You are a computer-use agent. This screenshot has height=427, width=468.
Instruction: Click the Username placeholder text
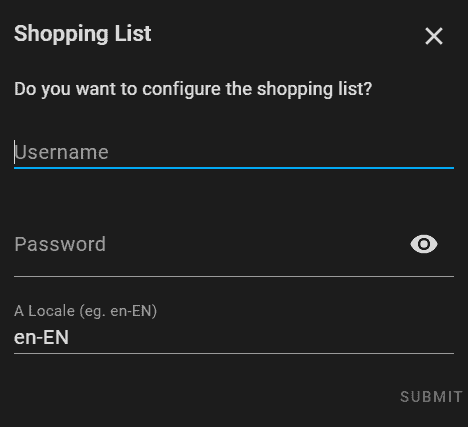coord(61,152)
